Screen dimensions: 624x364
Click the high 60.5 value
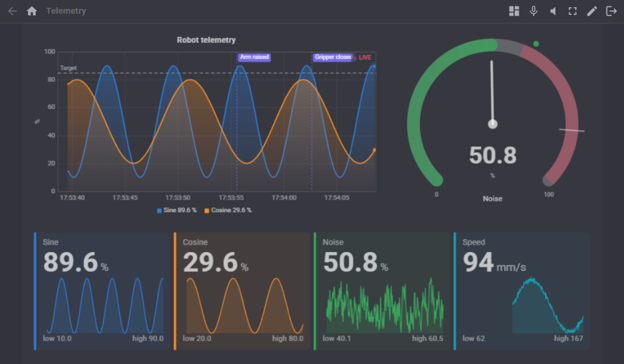[x=428, y=339]
